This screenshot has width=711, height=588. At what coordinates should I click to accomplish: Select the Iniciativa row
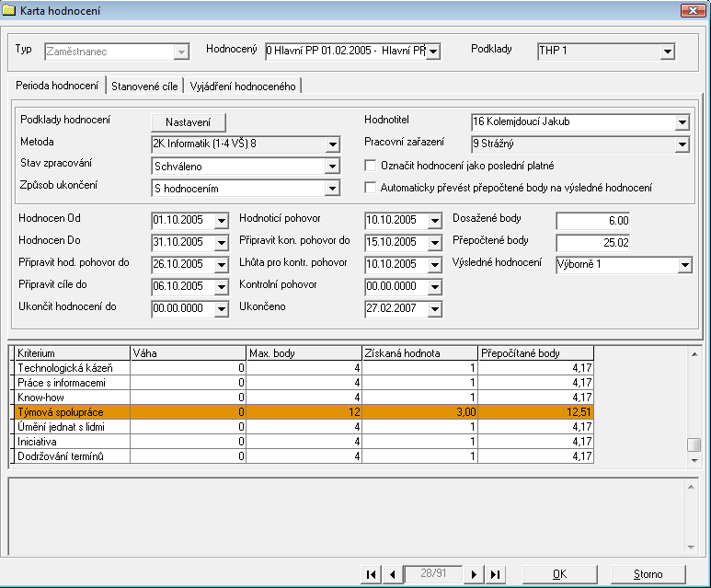(x=304, y=442)
